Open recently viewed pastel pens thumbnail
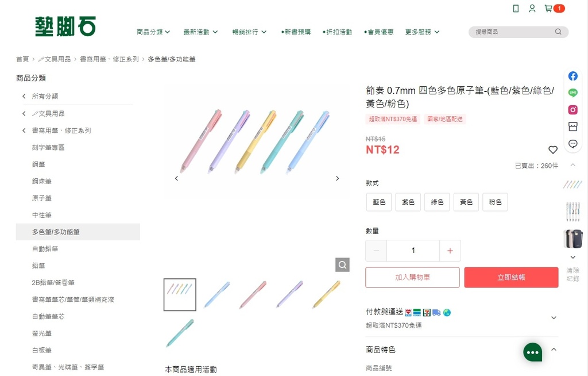This screenshot has height=376, width=588. tap(572, 185)
